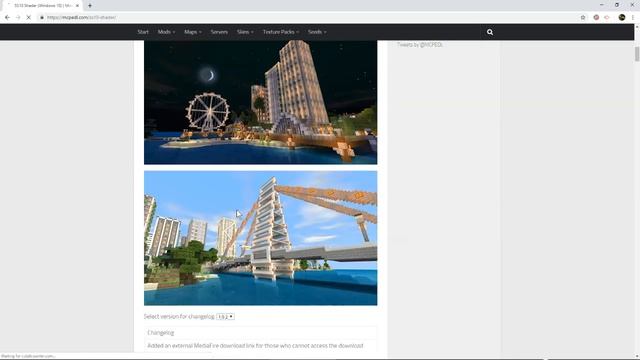The height and width of the screenshot is (360, 640).
Task: Stop loading the page
Action: 29,17
